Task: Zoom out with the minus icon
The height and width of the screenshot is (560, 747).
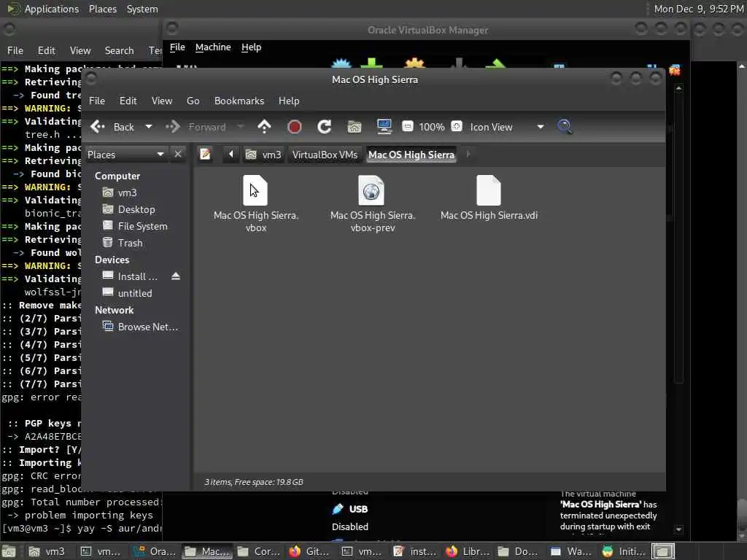Action: pos(407,126)
